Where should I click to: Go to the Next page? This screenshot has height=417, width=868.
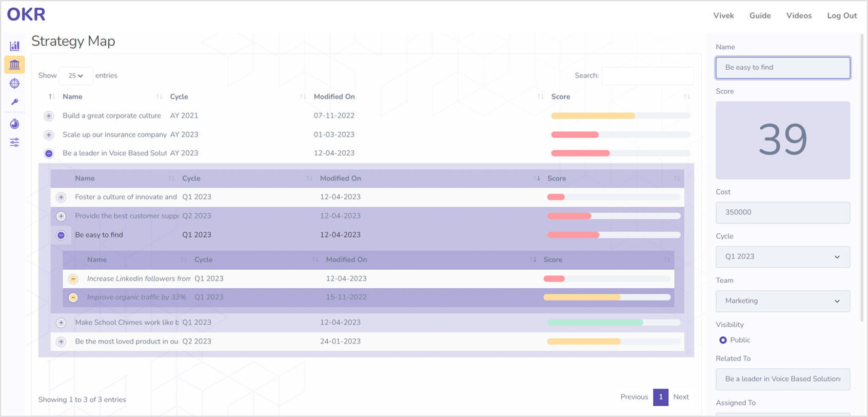pyautogui.click(x=681, y=397)
